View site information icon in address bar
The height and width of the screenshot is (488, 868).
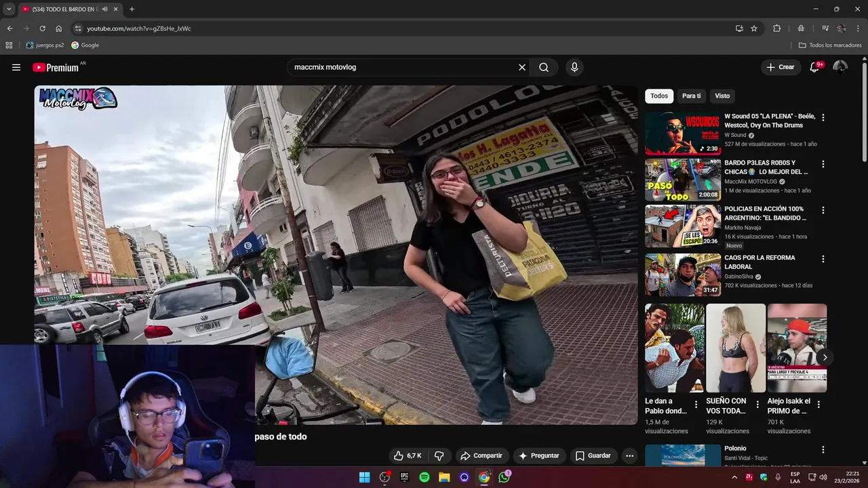coord(78,28)
